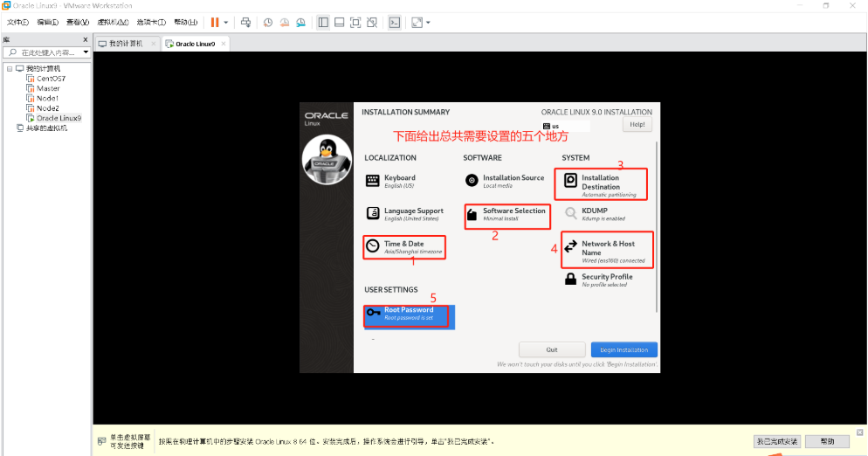Close the 我的计算机 tab
Image resolution: width=868 pixels, height=456 pixels.
pos(154,44)
